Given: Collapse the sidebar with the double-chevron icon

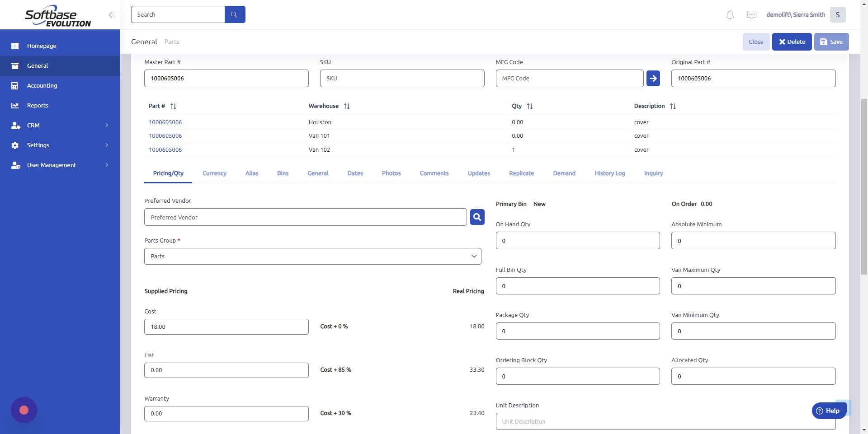Looking at the screenshot, I should (x=112, y=15).
